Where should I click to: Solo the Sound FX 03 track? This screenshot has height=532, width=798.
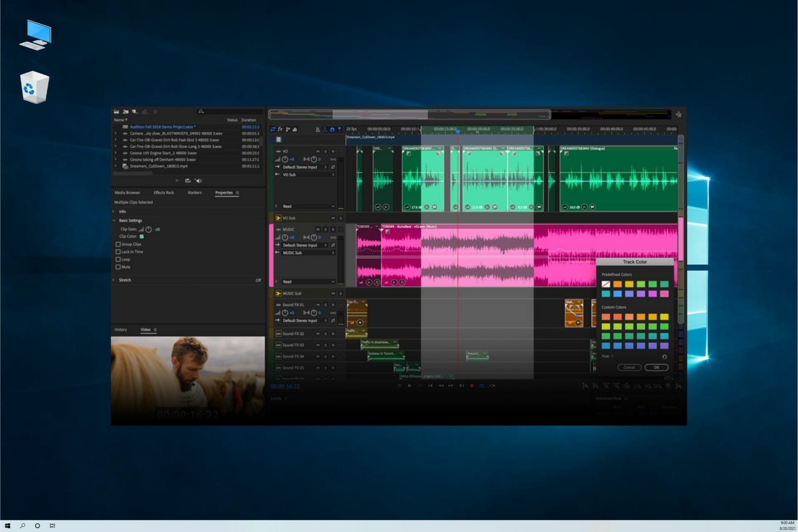[x=325, y=345]
